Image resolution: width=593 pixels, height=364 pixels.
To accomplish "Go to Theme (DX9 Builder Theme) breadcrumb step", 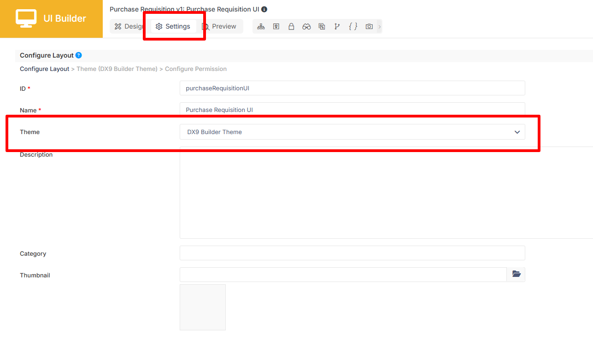I will coord(117,69).
